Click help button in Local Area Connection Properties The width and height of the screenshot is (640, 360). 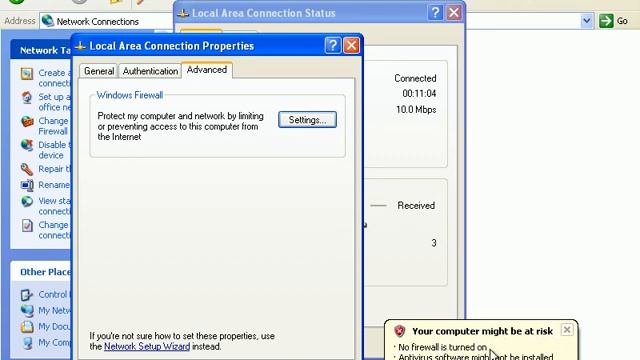333,45
